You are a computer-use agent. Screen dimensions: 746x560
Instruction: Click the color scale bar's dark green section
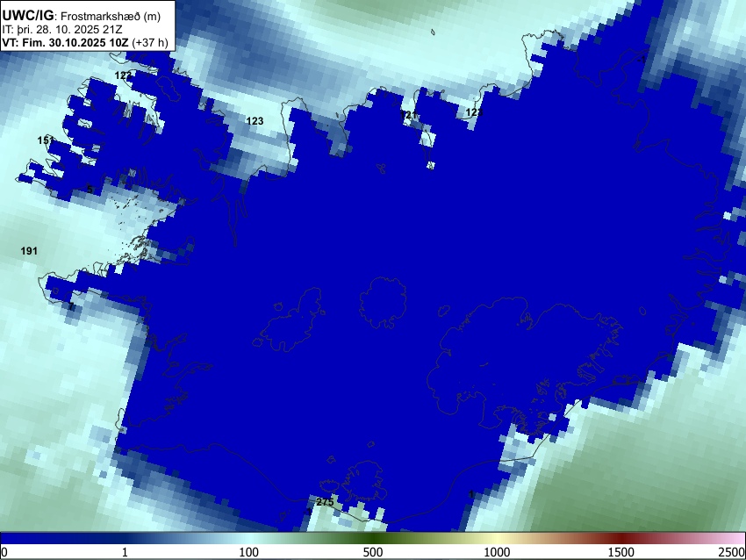point(372,538)
